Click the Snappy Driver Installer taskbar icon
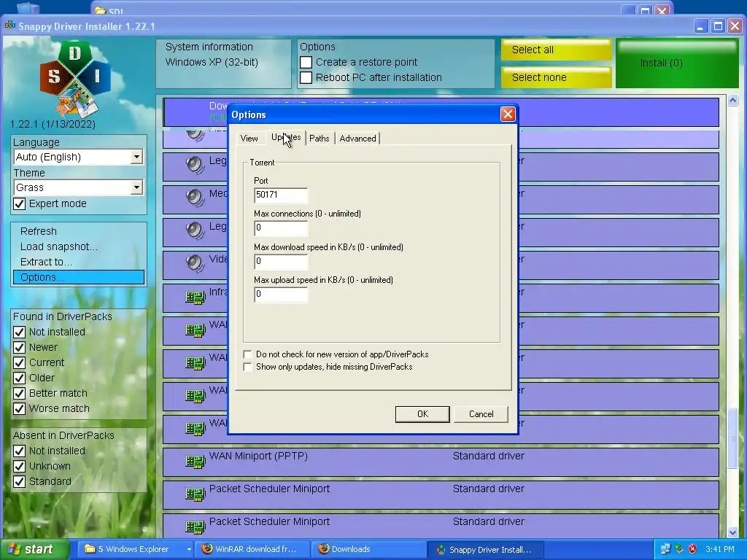 (441, 549)
